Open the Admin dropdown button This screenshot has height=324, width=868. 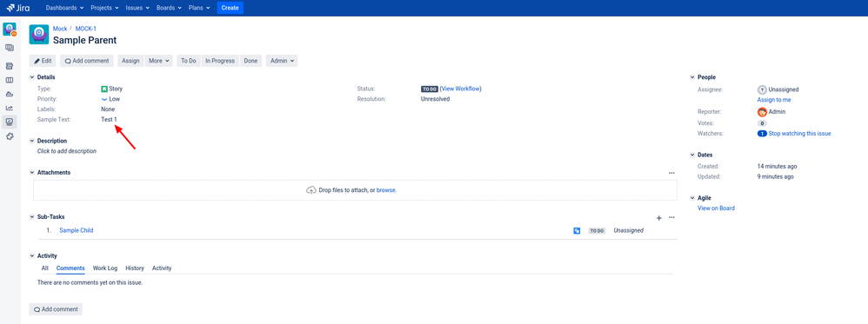click(x=282, y=61)
